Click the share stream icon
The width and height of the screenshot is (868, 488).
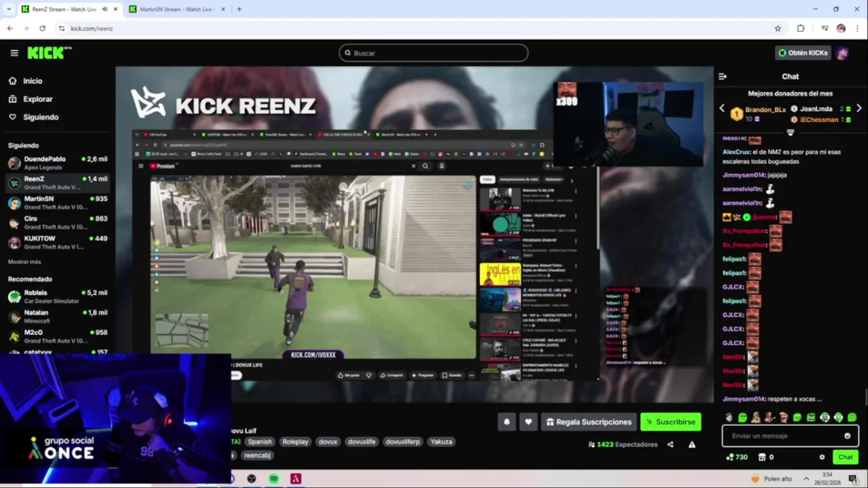pyautogui.click(x=670, y=445)
